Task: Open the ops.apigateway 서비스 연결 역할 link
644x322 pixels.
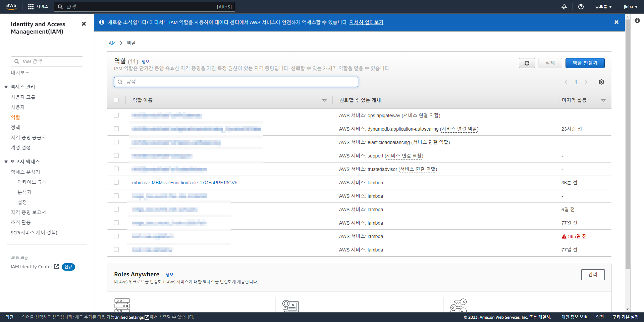Action: (421, 116)
